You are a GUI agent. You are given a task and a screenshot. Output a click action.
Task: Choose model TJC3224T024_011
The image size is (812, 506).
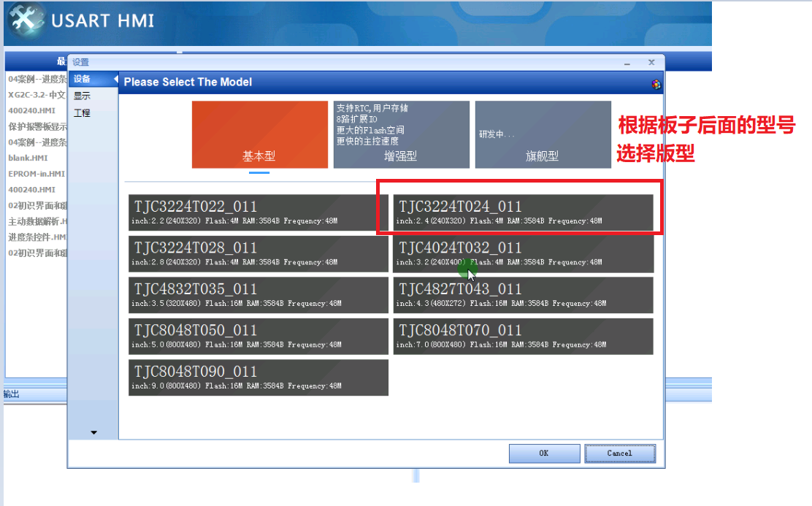523,212
